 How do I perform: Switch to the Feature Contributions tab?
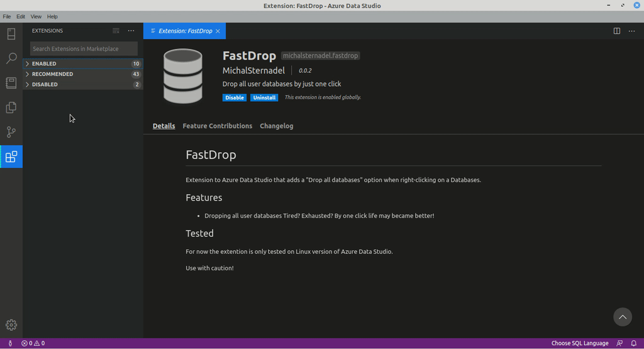(x=217, y=126)
